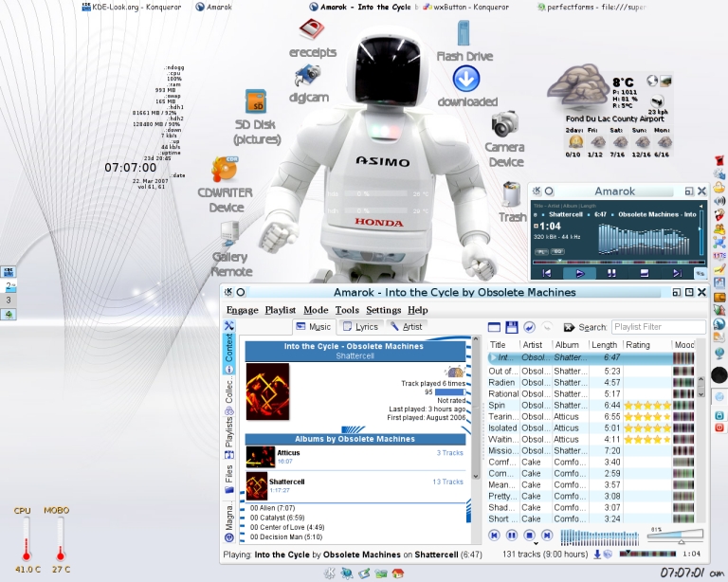Viewport: 728px width, 582px height.
Task: Click the KDE menu icon in bottom launcher
Action: coord(329,573)
